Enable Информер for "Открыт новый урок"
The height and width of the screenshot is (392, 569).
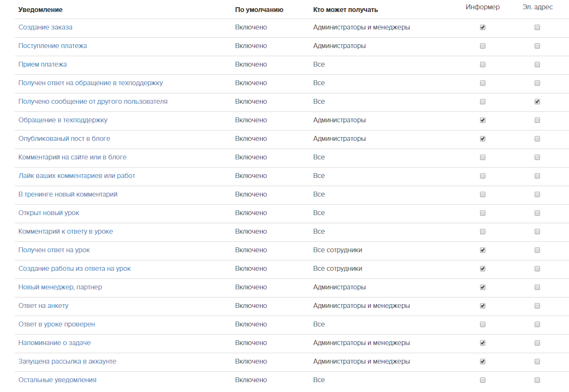click(483, 213)
